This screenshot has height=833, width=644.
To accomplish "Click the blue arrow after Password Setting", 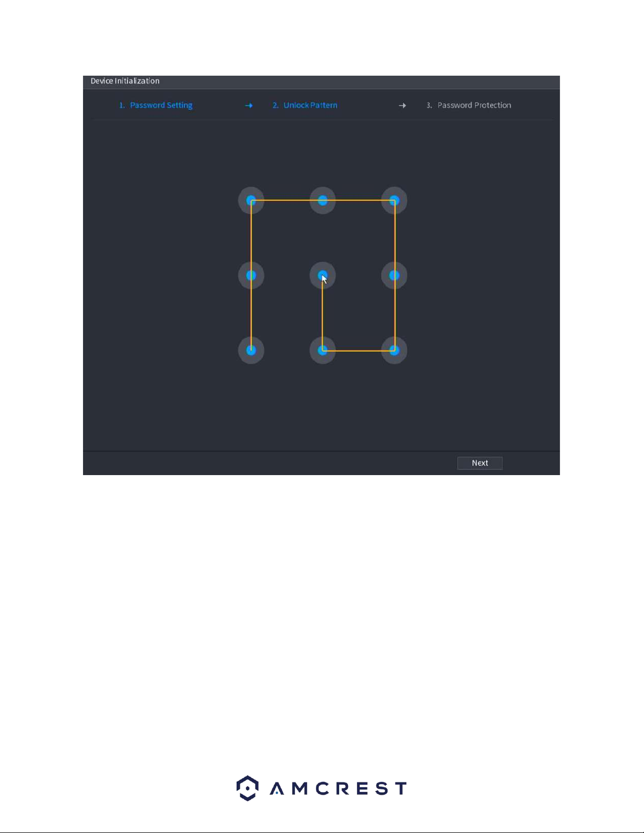I will tap(249, 106).
